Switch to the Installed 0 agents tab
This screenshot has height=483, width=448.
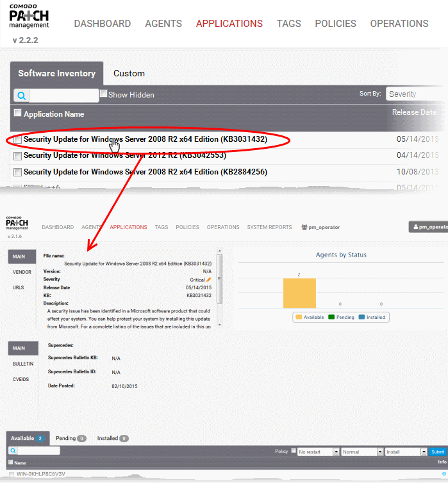[113, 438]
